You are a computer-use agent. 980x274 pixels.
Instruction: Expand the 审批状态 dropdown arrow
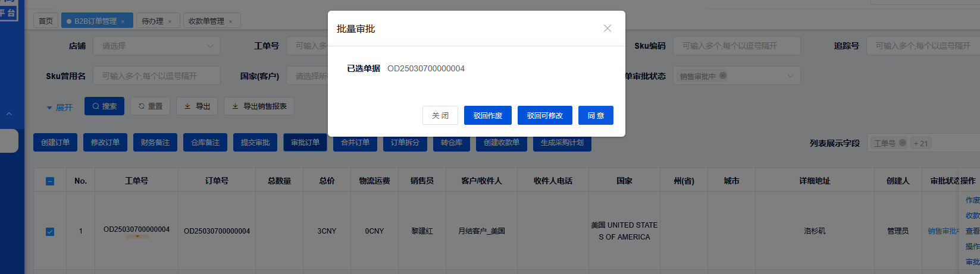pyautogui.click(x=790, y=76)
